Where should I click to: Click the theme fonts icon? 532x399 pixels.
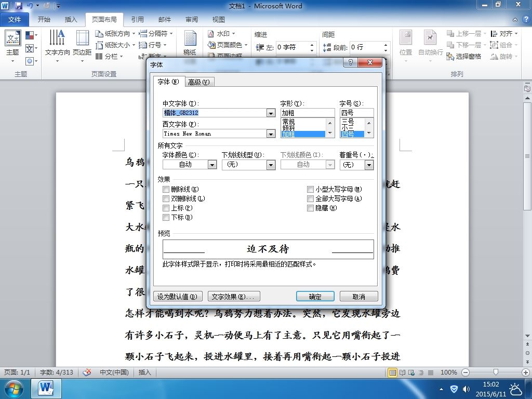click(30, 48)
